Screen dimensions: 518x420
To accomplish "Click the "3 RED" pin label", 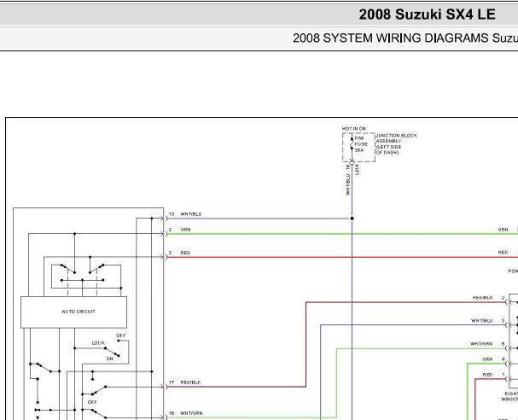I will (x=179, y=253).
